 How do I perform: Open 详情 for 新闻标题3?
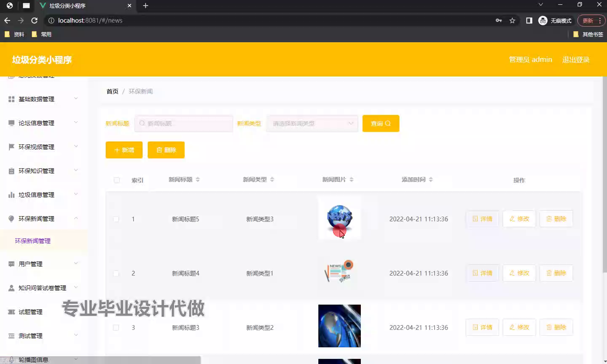[482, 327]
